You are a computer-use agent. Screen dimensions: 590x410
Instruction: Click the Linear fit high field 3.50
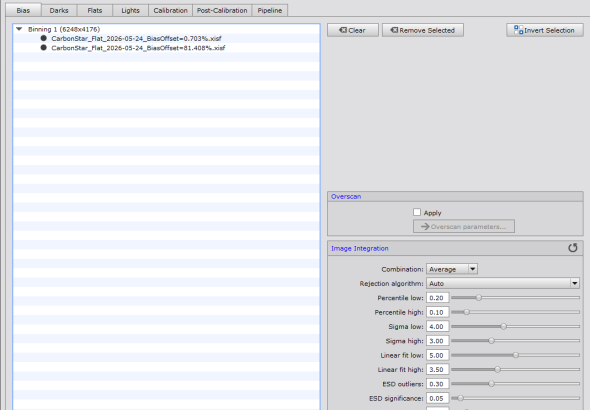(x=438, y=369)
